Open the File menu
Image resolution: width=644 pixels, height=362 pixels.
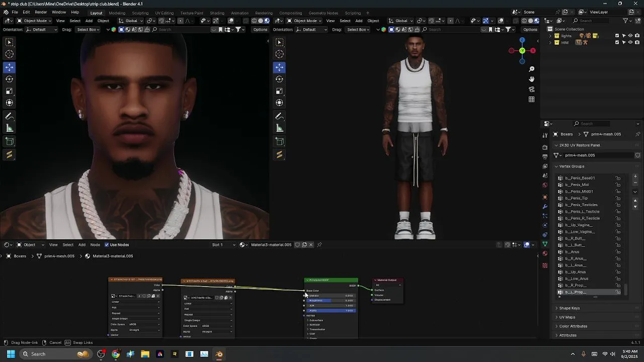[x=15, y=12]
